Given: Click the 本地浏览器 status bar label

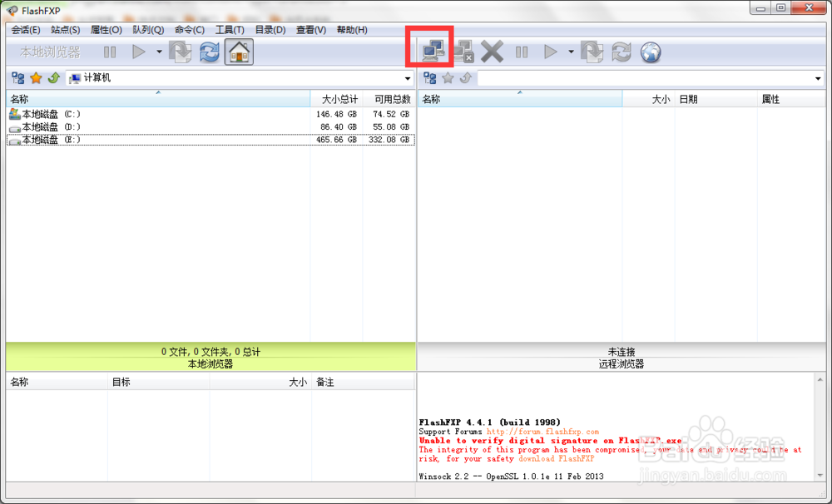Looking at the screenshot, I should 210,364.
